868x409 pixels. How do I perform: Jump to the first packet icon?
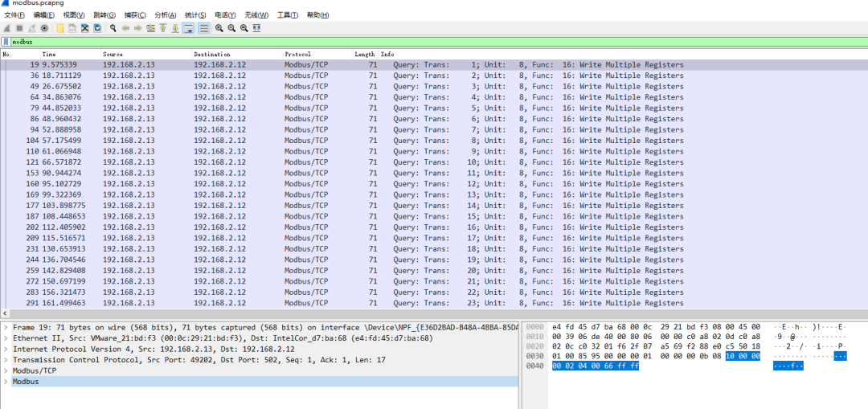tap(163, 28)
